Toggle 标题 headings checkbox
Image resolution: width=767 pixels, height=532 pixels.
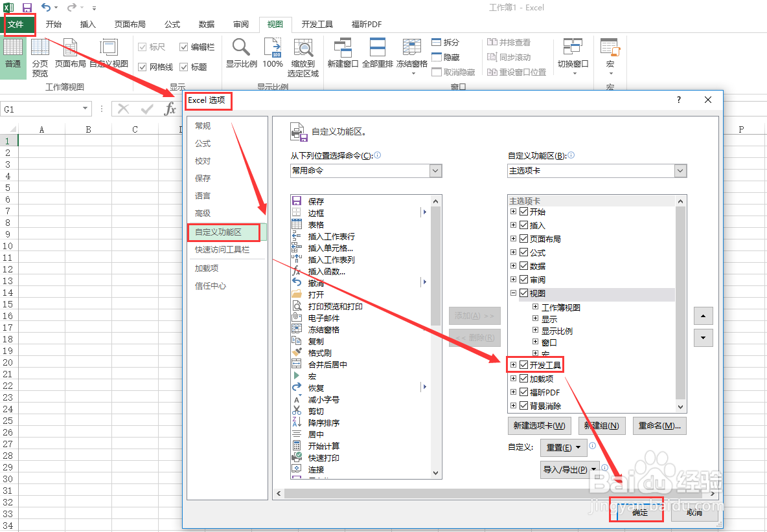[x=184, y=67]
